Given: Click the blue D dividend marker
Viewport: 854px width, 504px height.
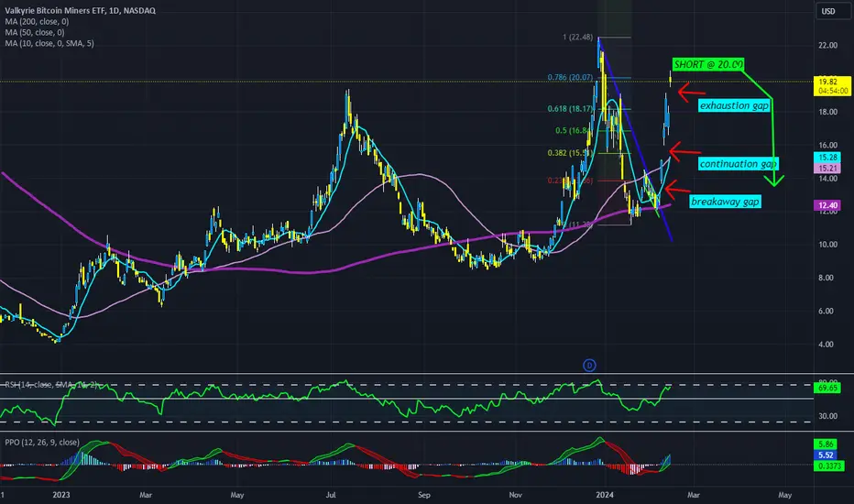Looking at the screenshot, I should pyautogui.click(x=589, y=365).
